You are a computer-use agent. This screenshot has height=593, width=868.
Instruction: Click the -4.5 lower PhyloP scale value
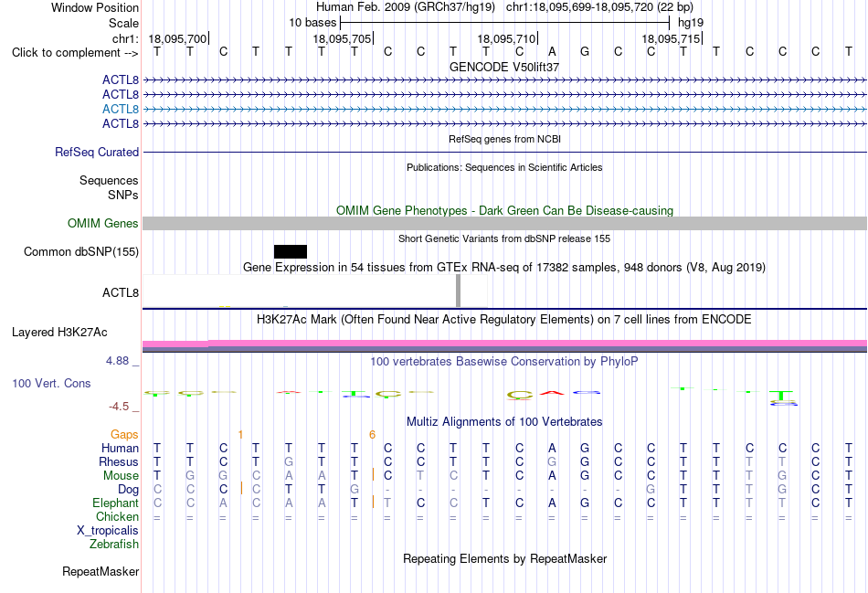click(x=119, y=407)
